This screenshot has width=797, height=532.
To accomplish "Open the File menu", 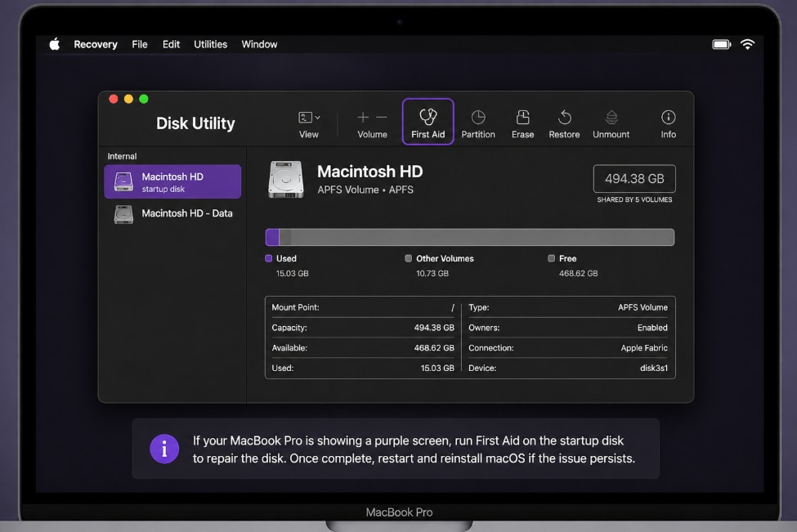I will (140, 44).
